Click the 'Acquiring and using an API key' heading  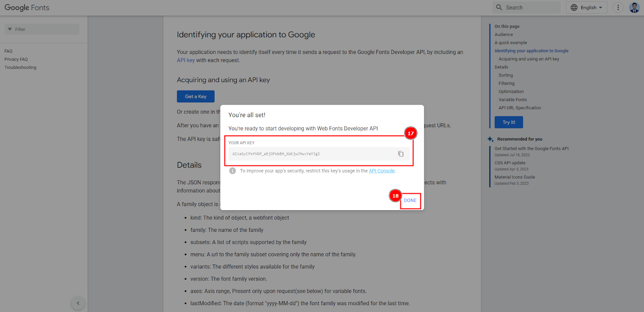point(223,80)
